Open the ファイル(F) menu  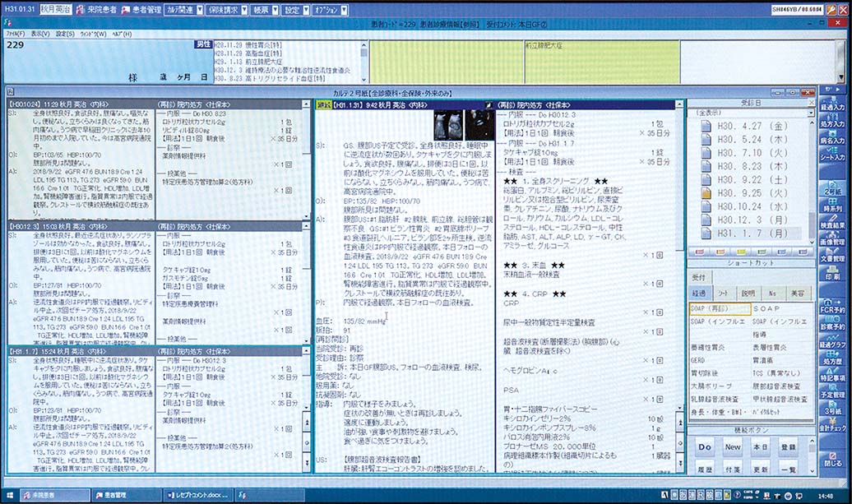pos(14,34)
